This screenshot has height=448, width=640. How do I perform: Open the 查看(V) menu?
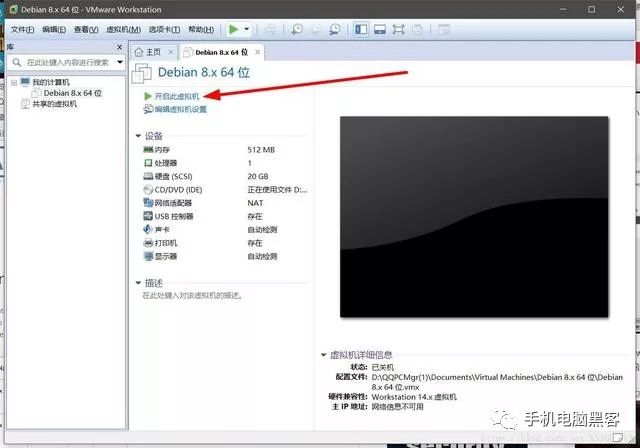point(86,29)
